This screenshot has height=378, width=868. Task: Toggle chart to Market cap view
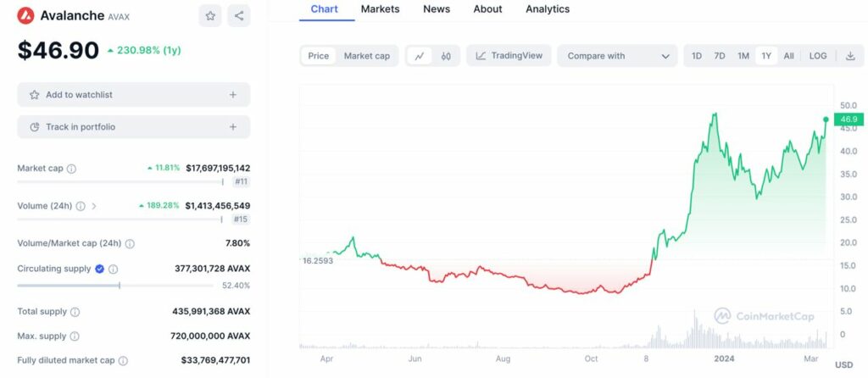tap(366, 56)
